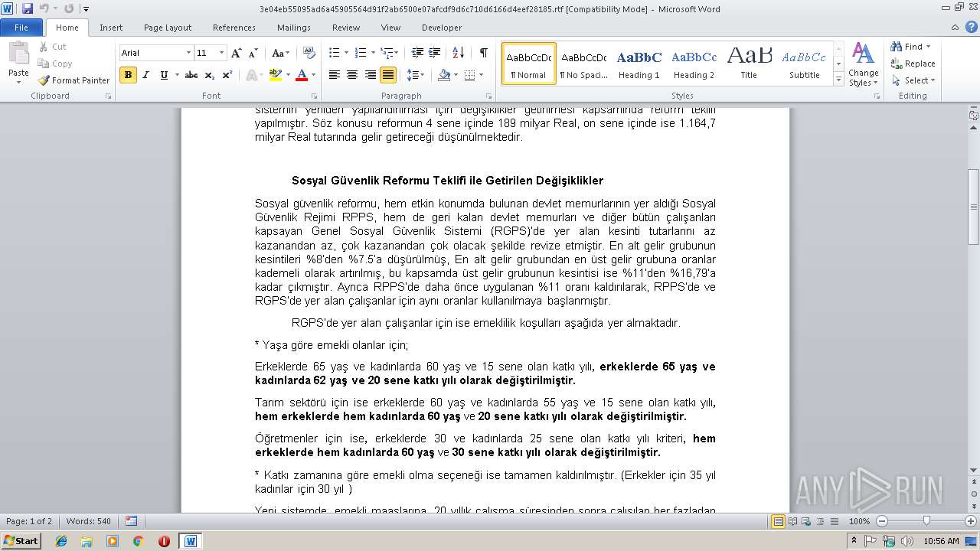Toggle Bold formatting
Image resolution: width=980 pixels, height=551 pixels.
[128, 75]
